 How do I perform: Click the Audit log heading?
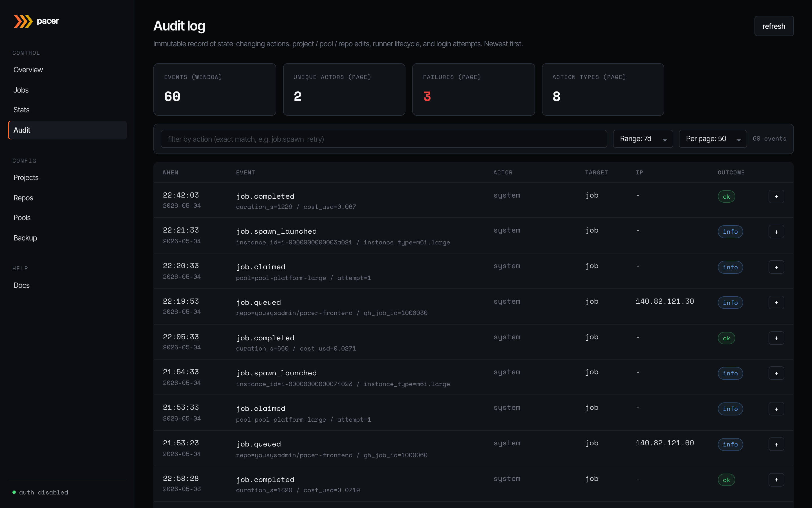179,26
